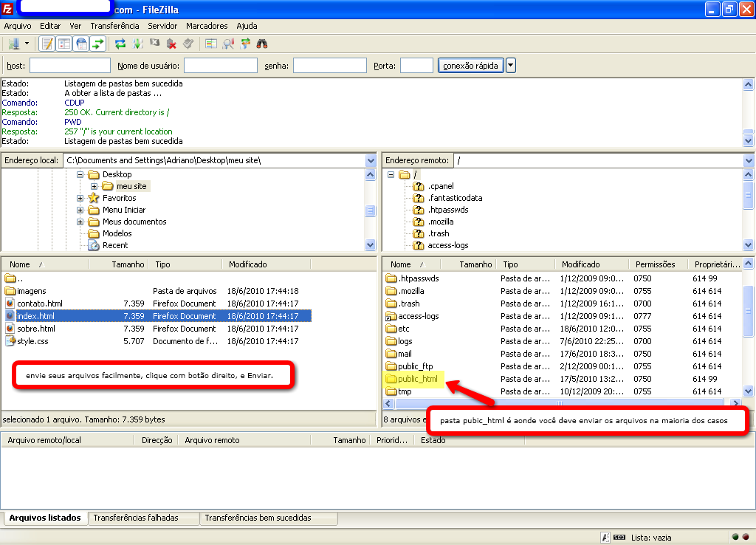756x545 pixels.
Task: Click the reconnect to last server icon
Action: pos(188,44)
